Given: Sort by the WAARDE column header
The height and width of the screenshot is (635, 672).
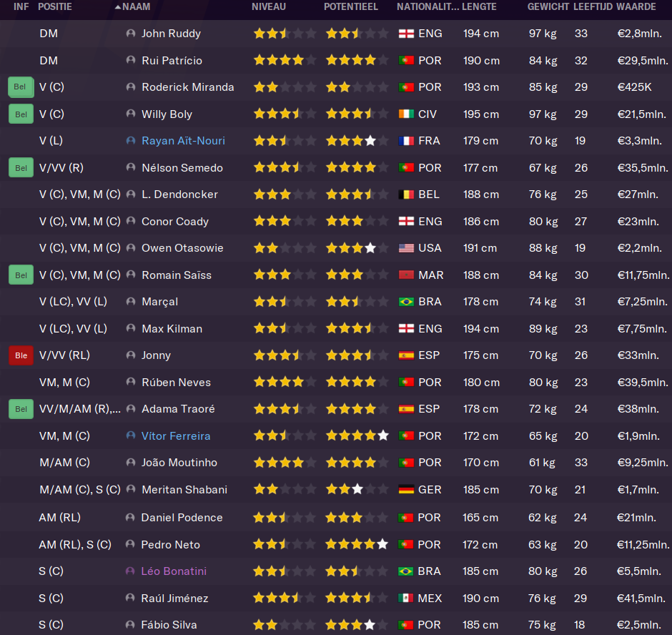Looking at the screenshot, I should pyautogui.click(x=636, y=7).
